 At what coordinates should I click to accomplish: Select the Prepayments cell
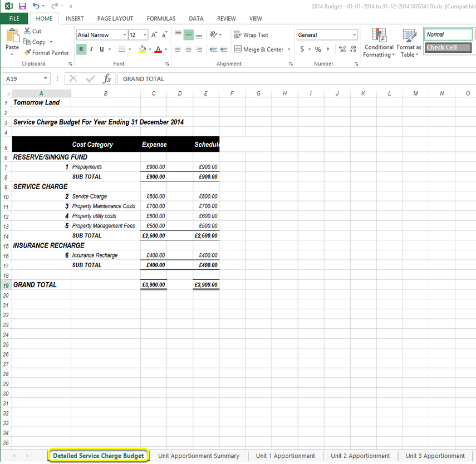pyautogui.click(x=106, y=167)
